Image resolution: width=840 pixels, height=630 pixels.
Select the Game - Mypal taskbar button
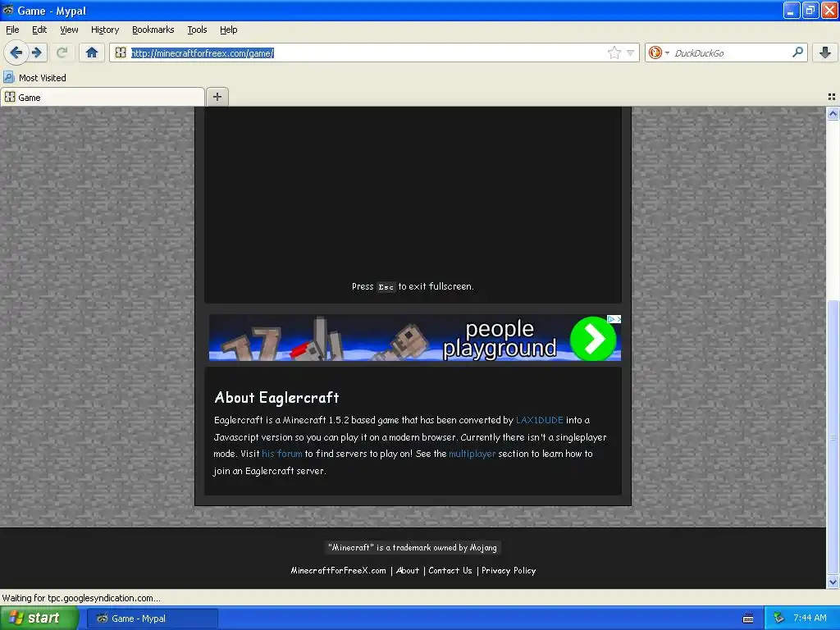click(152, 619)
